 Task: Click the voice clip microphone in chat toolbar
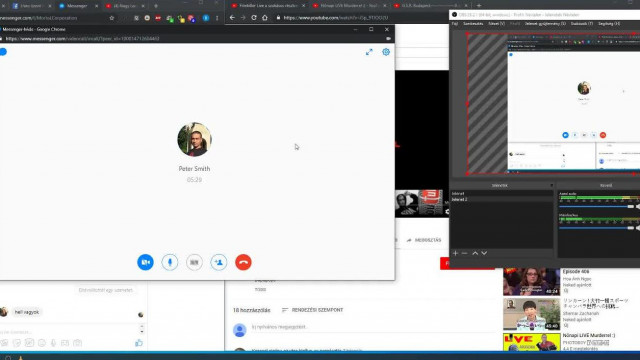(53, 343)
